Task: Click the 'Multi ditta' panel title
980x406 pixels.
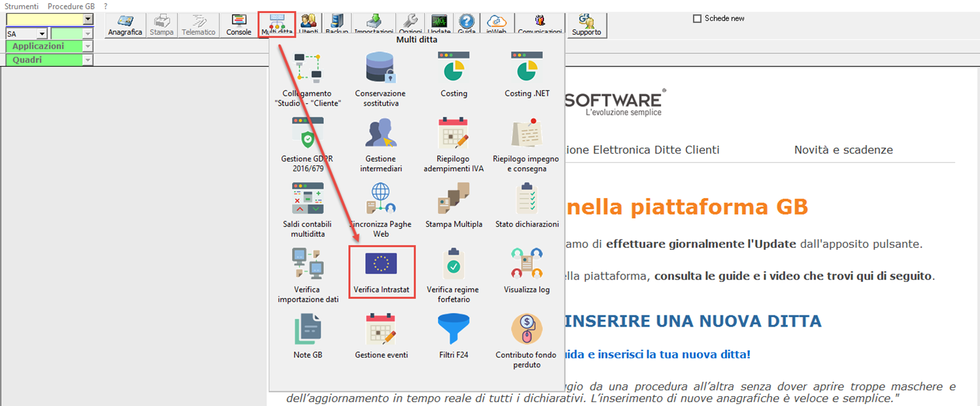Action: pyautogui.click(x=417, y=40)
